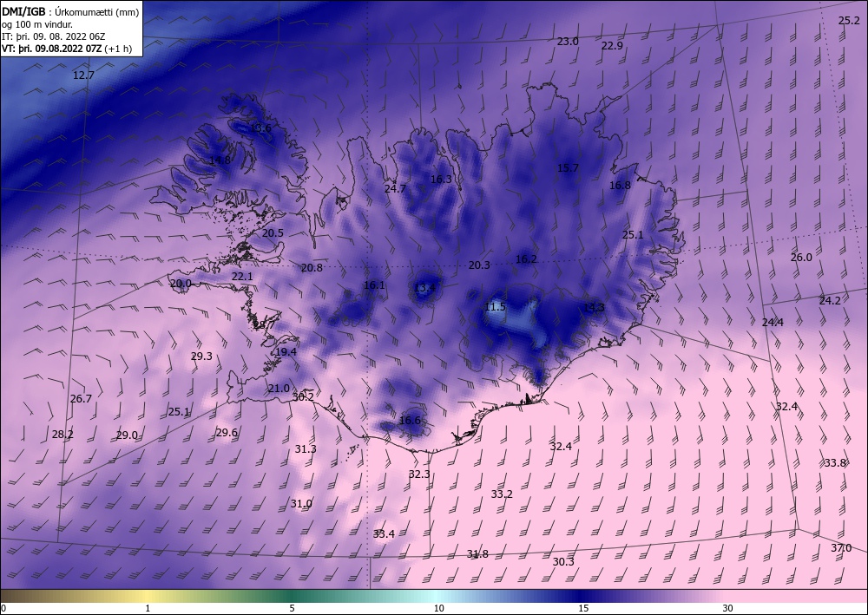Select the color scale tick label 5

tap(293, 609)
